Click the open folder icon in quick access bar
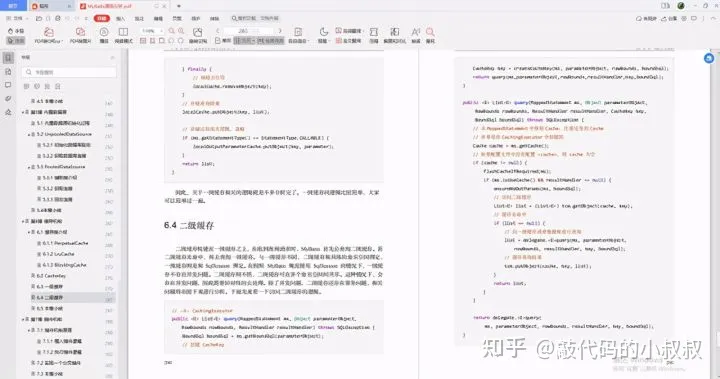Viewport: 720px width, 379px height. click(39, 18)
